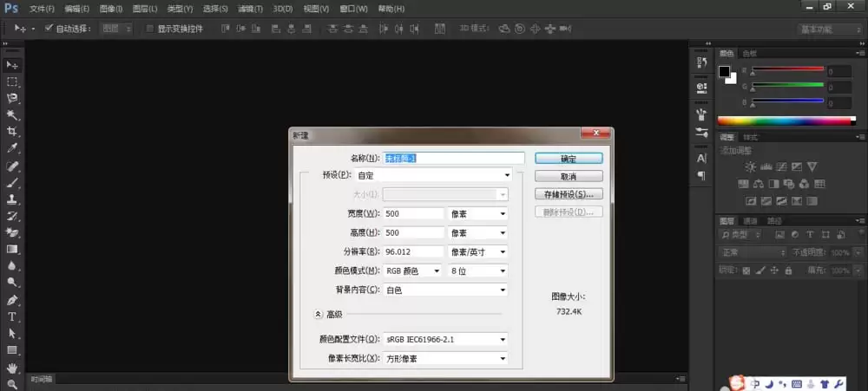Image resolution: width=868 pixels, height=391 pixels.
Task: Select the Horizontal Type tool
Action: (12, 317)
